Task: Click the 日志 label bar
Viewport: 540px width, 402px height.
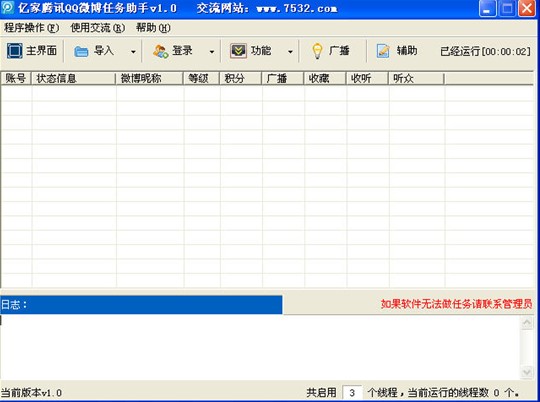Action: click(x=141, y=305)
